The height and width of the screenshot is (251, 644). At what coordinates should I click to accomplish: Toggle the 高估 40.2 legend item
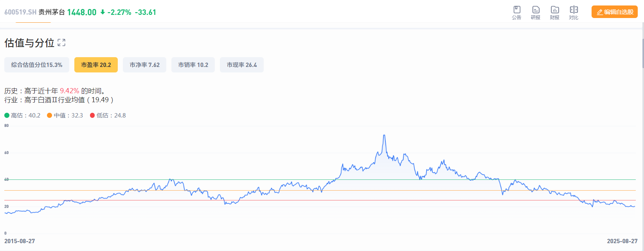(23, 116)
